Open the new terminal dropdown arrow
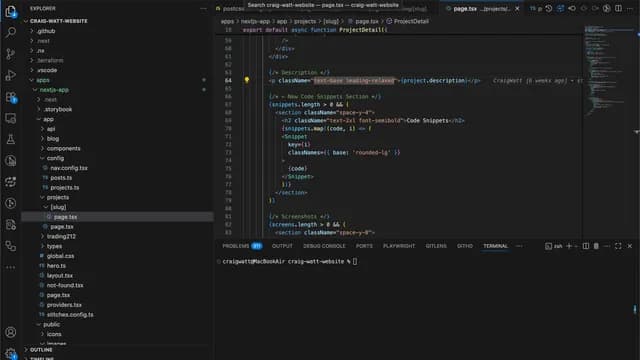This screenshot has width=640, height=360. click(x=576, y=246)
